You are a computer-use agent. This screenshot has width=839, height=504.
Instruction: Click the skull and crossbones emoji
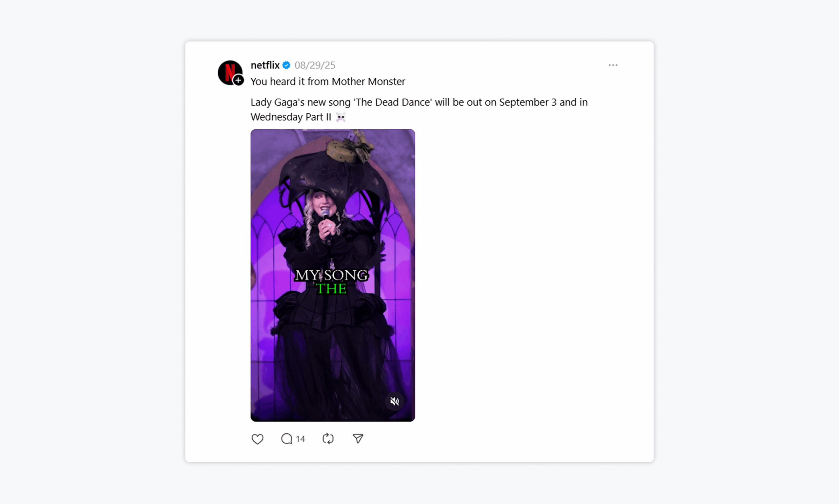(341, 117)
